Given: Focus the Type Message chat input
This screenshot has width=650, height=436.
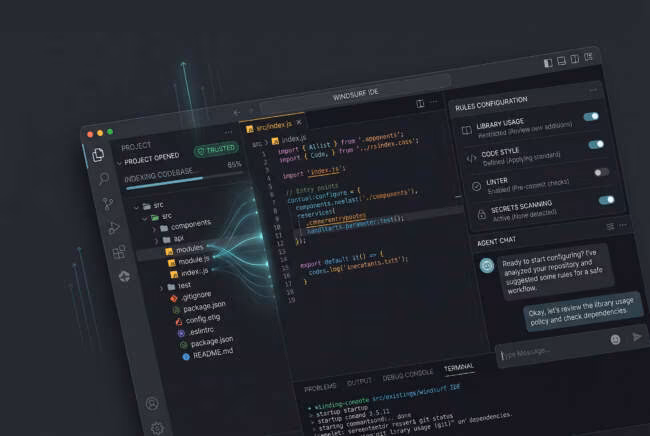Looking at the screenshot, I should 553,350.
